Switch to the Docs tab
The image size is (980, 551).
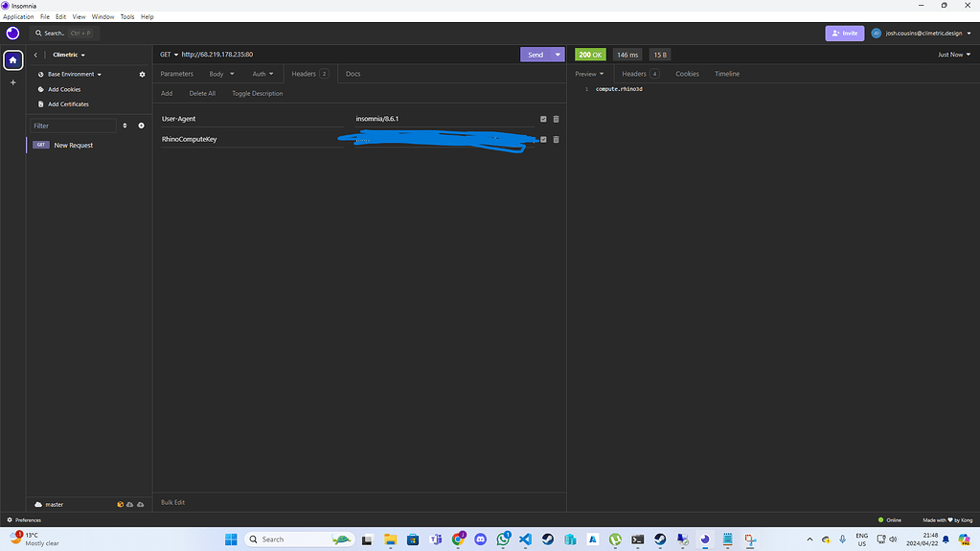pyautogui.click(x=353, y=74)
